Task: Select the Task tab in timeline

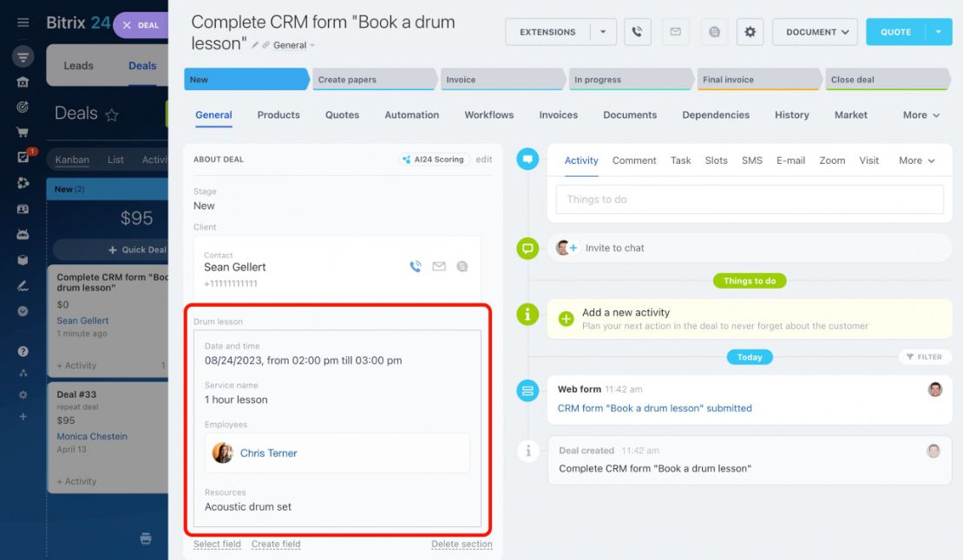Action: (x=680, y=160)
